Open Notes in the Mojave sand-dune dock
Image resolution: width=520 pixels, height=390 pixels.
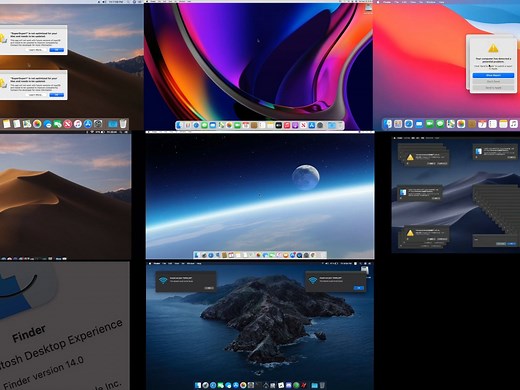7,124
